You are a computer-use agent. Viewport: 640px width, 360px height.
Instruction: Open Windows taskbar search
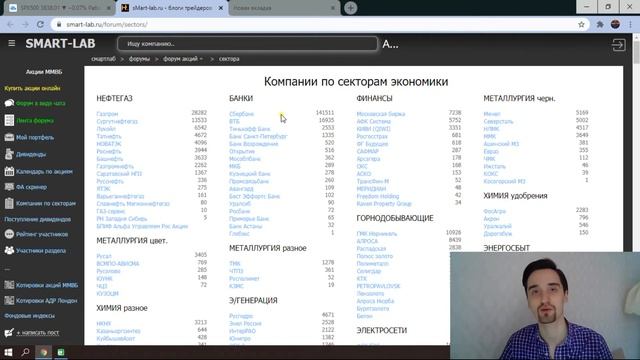click(25, 352)
